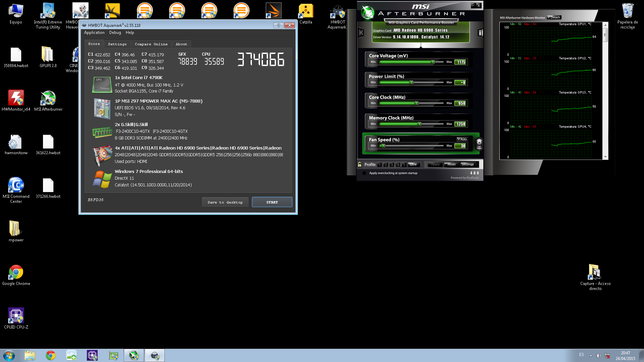
Task: Click Afterburner Apply button
Action: tap(435, 164)
